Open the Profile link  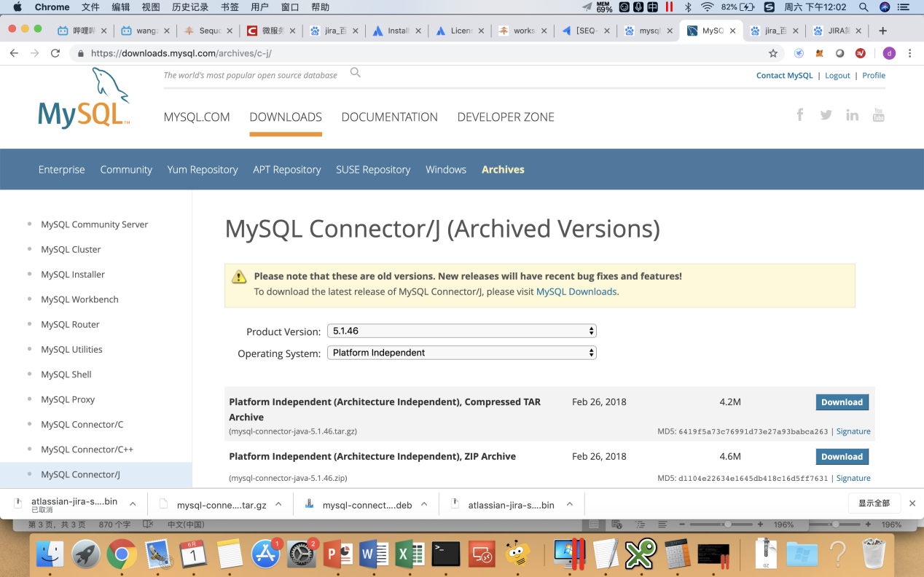point(874,75)
